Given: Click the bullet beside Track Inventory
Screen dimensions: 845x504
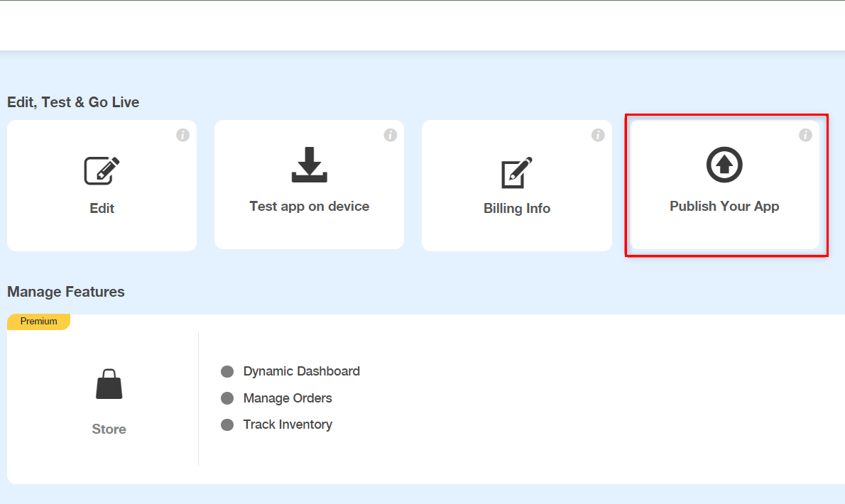Looking at the screenshot, I should pos(227,424).
